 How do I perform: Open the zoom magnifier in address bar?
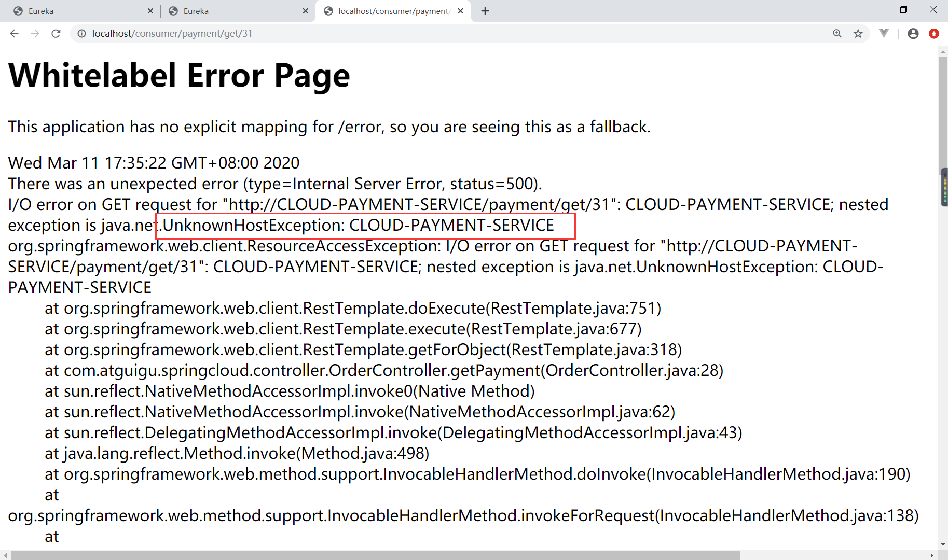[x=837, y=34]
